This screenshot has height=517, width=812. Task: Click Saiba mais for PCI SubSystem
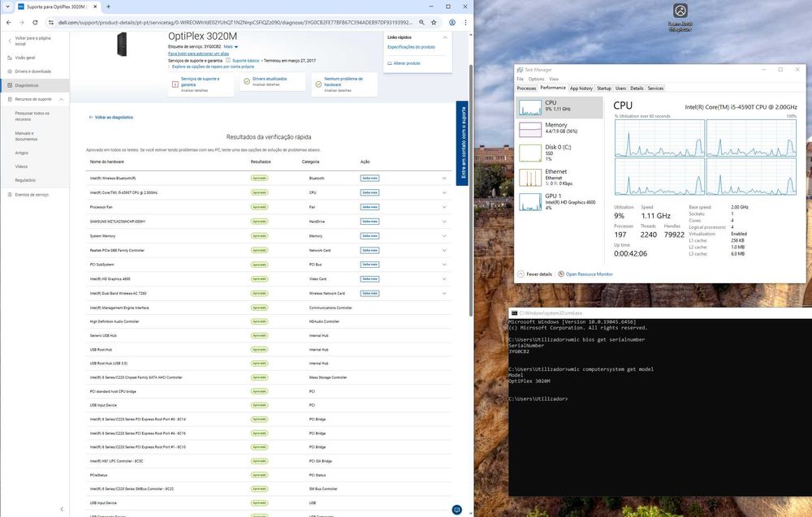[x=369, y=265]
